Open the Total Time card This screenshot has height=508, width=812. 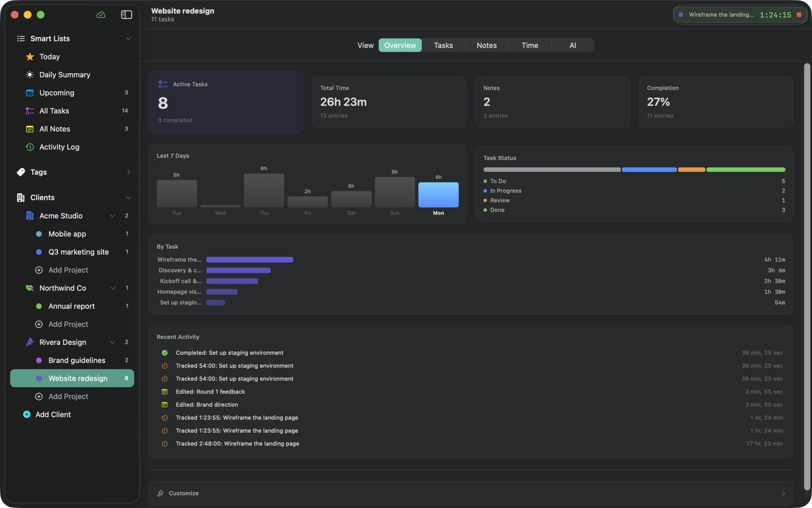tap(389, 102)
